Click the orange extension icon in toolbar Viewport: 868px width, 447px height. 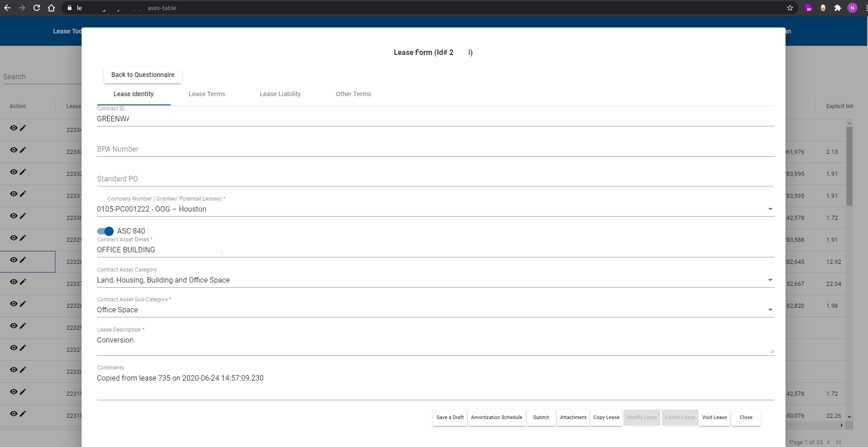tap(823, 8)
